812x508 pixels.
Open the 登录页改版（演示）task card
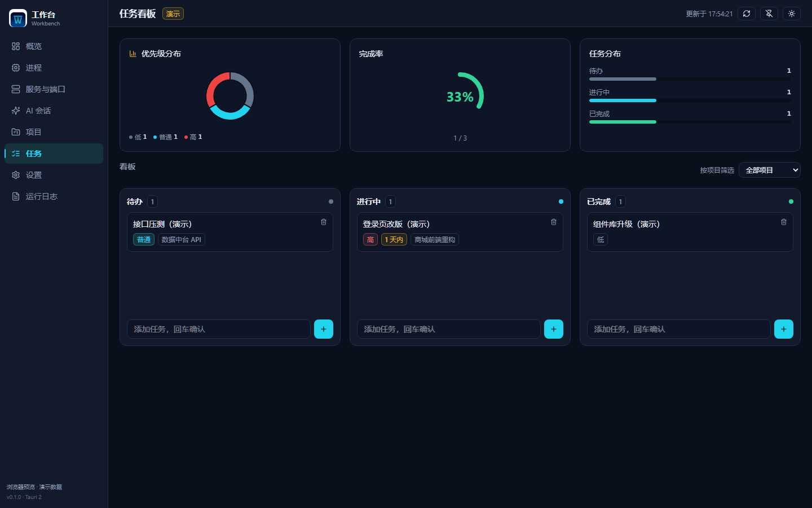[x=460, y=232]
